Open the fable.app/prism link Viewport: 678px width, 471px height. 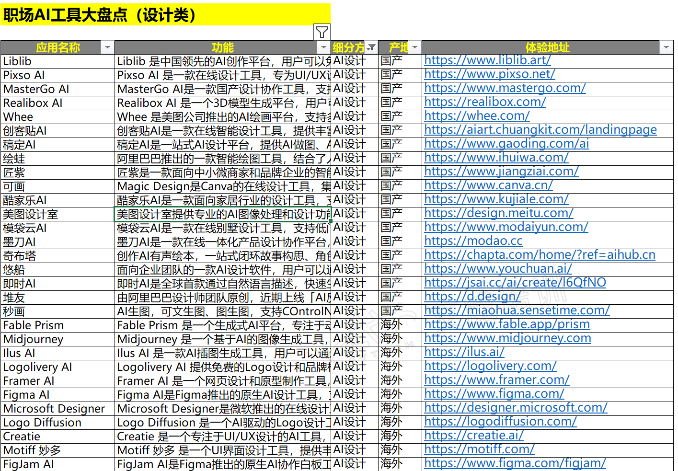tap(507, 324)
